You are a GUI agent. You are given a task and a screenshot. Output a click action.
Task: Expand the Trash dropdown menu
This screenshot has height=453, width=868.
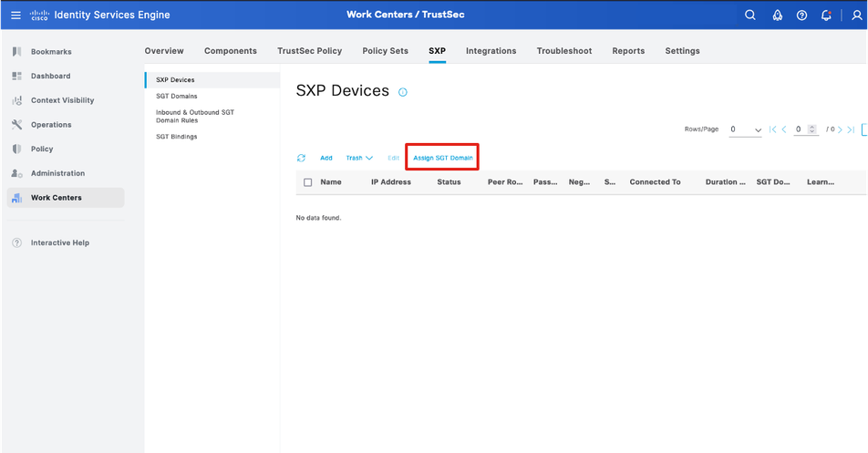click(359, 159)
